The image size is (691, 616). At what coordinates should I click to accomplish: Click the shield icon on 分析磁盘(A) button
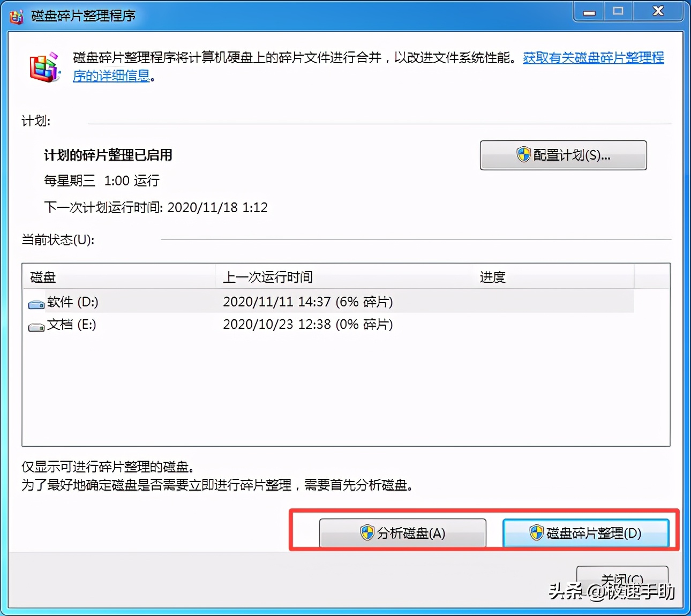(x=367, y=533)
